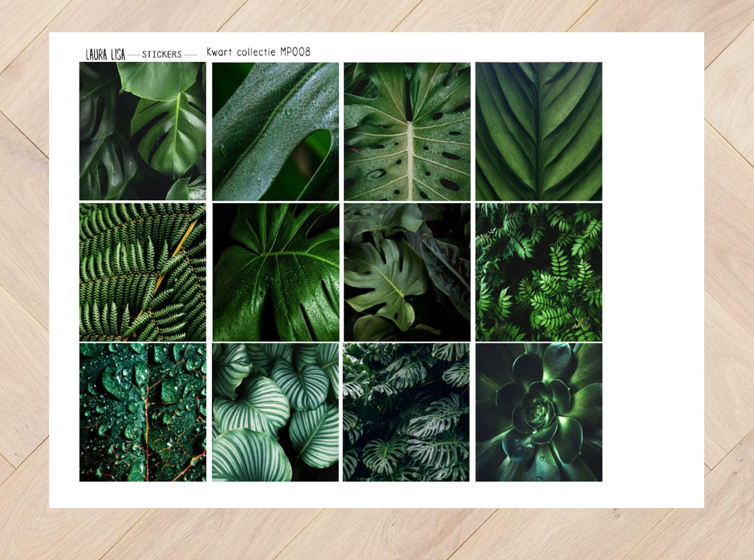Select the monstera leaf with holes sticker
Viewport: 754px width, 560px height.
[407, 131]
